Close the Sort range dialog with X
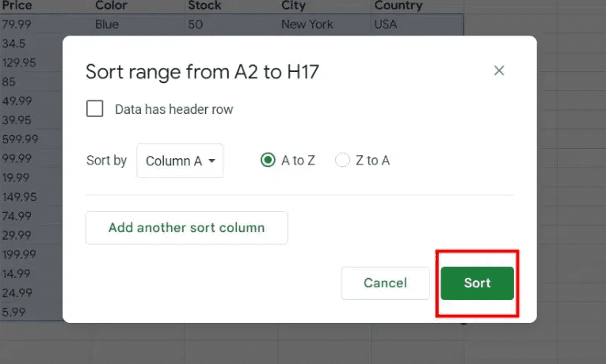Screen dimensions: 606x364 point(499,71)
